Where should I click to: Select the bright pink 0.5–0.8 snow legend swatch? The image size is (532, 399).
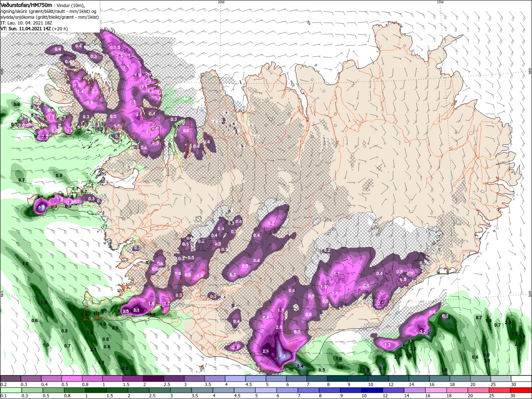coord(71,379)
